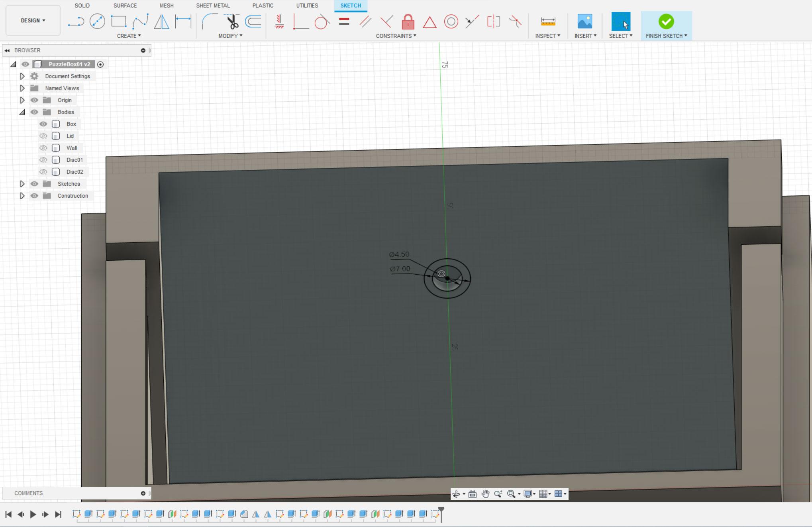Select the Line sketch tool
The width and height of the screenshot is (812, 527).
pos(76,22)
